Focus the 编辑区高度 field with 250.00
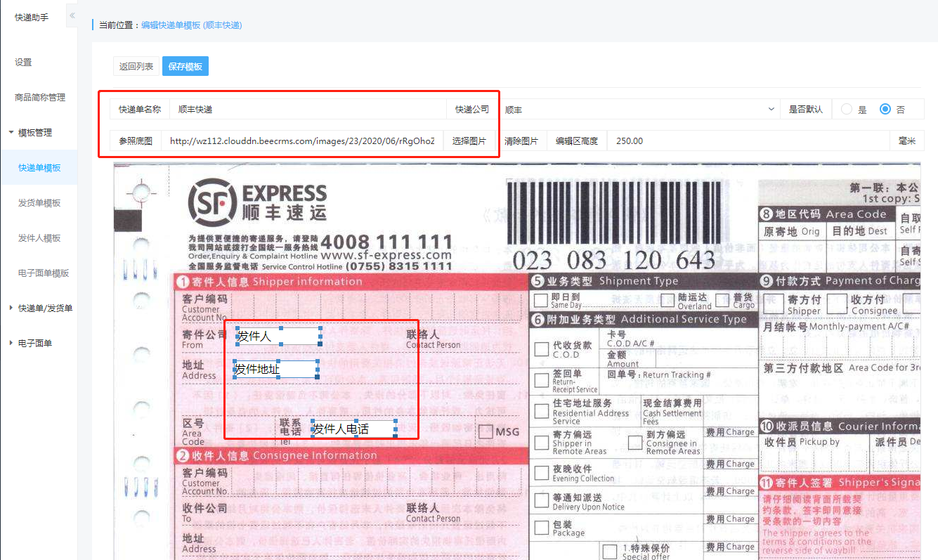The height and width of the screenshot is (560, 938). click(x=748, y=141)
